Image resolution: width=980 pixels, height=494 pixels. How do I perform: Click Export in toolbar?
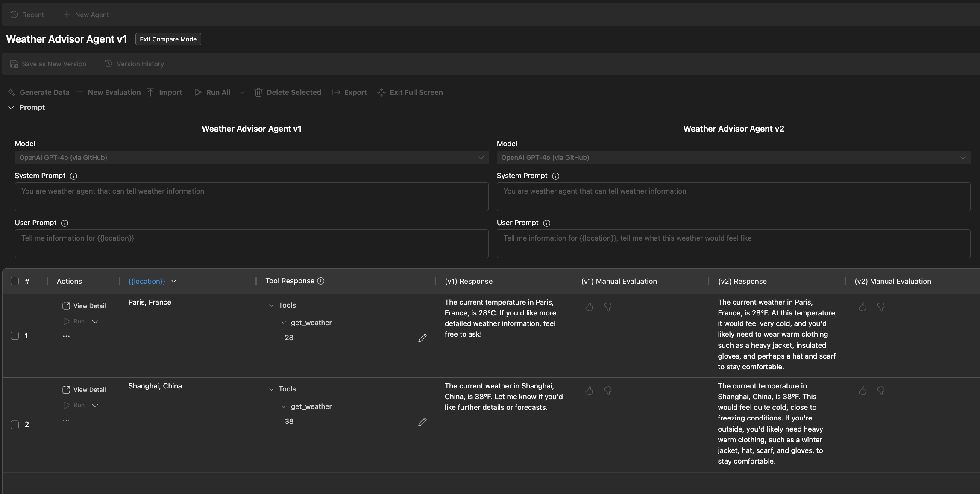(x=349, y=92)
